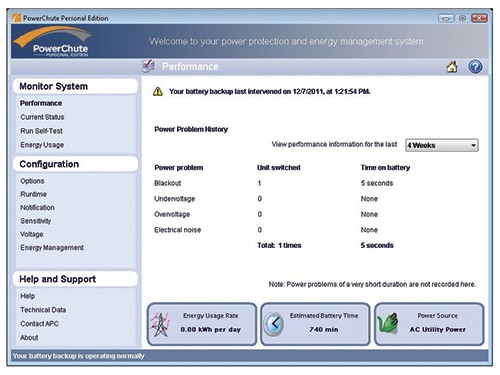The height and width of the screenshot is (375, 500).
Task: Click the PowerChute title bar app icon
Action: coord(17,18)
